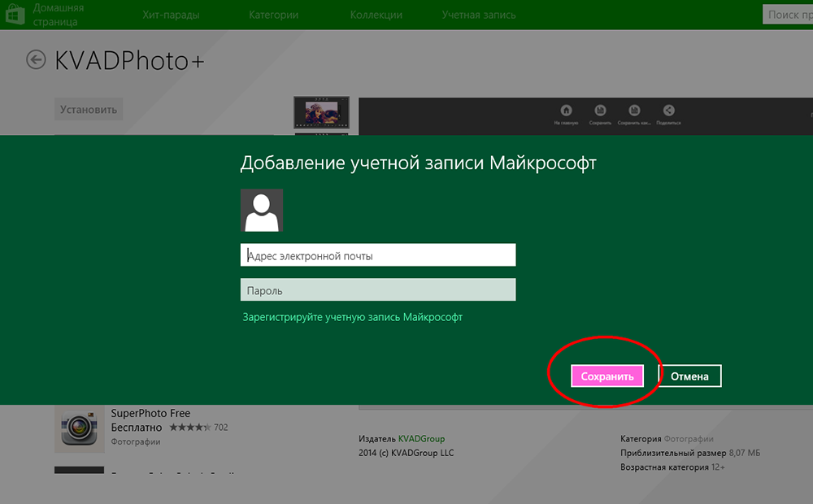Open the KVADGroup publisher link
813x504 pixels.
click(421, 439)
